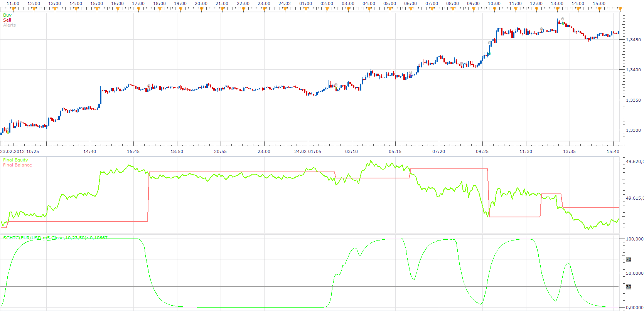Click the 18:50 date axis label
644x311 pixels.
(177, 151)
